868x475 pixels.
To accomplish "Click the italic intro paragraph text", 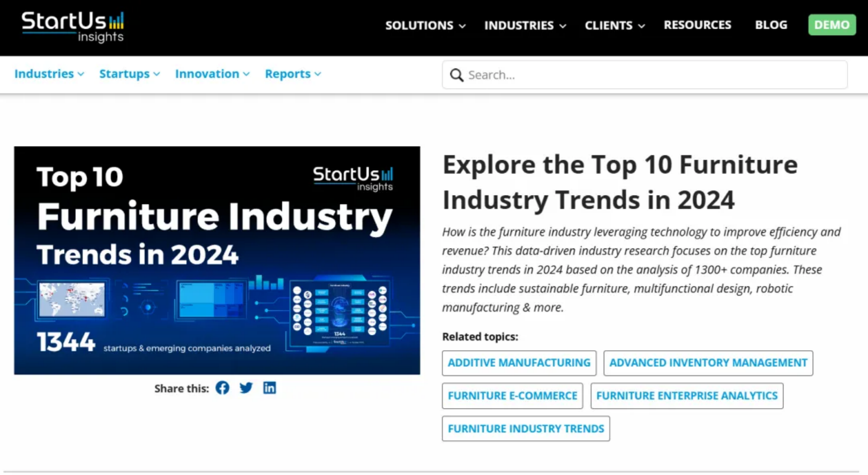I will pos(641,269).
